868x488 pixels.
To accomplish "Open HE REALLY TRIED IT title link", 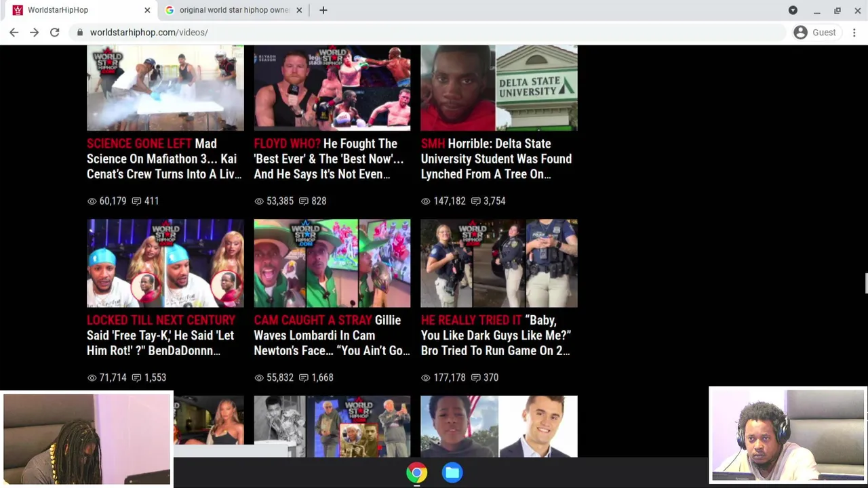I will [496, 335].
